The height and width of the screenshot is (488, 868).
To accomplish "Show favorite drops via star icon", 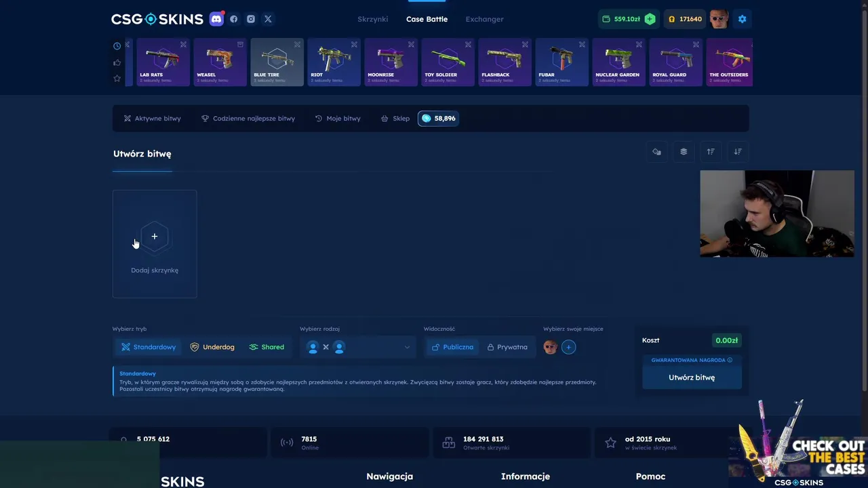I will point(117,79).
